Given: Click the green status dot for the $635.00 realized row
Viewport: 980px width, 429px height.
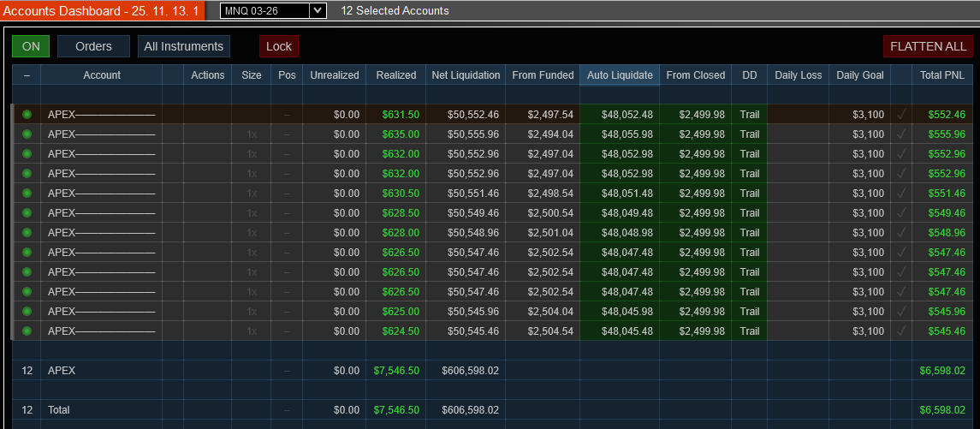Looking at the screenshot, I should tap(27, 134).
